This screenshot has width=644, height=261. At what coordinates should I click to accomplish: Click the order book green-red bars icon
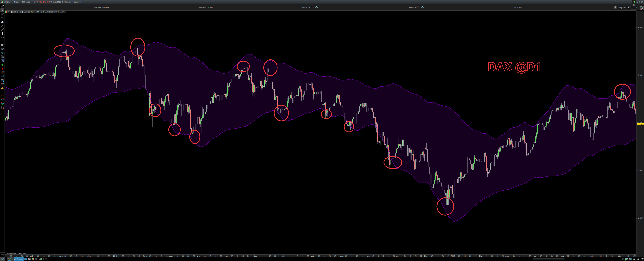(x=33, y=259)
